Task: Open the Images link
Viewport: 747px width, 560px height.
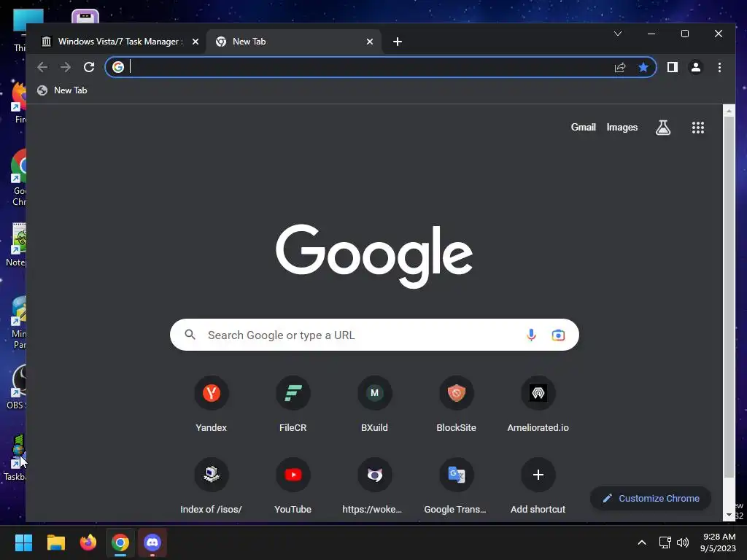Action: click(622, 127)
